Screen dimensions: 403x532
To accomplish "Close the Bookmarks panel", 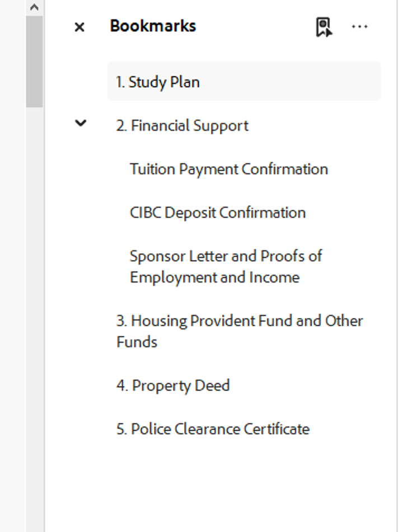I will click(x=79, y=27).
